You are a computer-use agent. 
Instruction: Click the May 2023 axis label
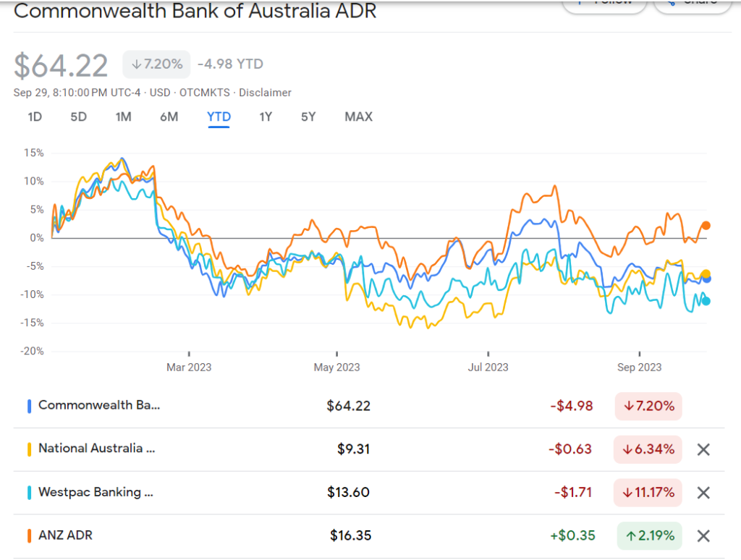[337, 368]
